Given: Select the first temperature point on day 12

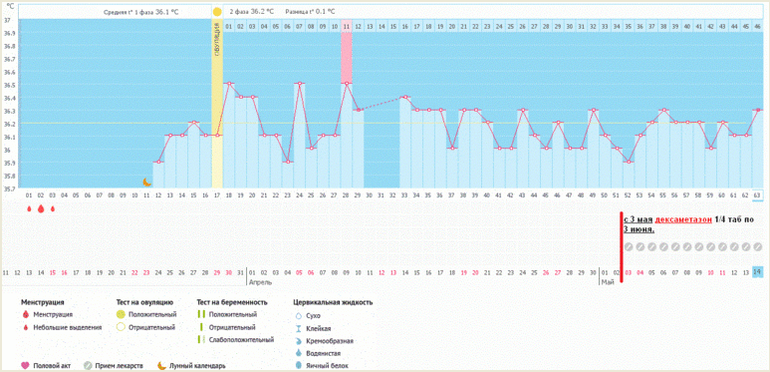Looking at the screenshot, I should point(159,162).
